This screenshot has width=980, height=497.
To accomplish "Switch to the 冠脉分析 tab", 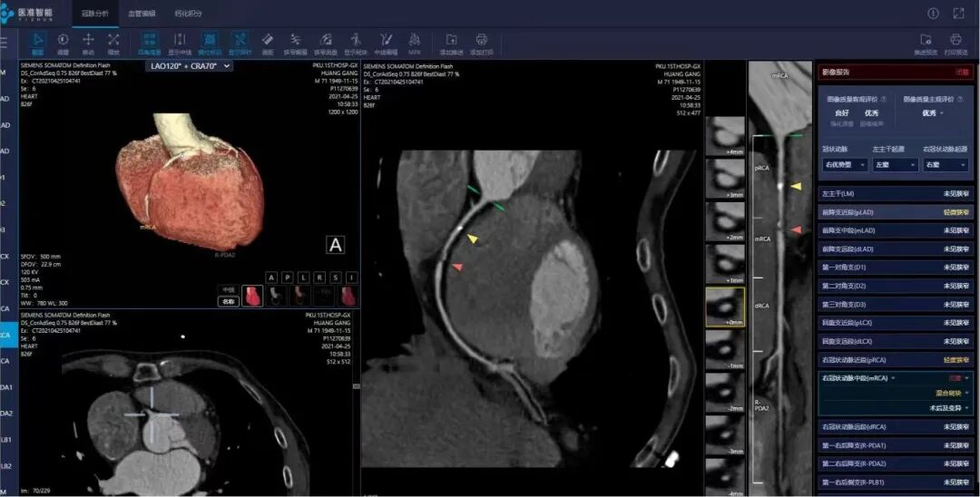I will click(94, 13).
